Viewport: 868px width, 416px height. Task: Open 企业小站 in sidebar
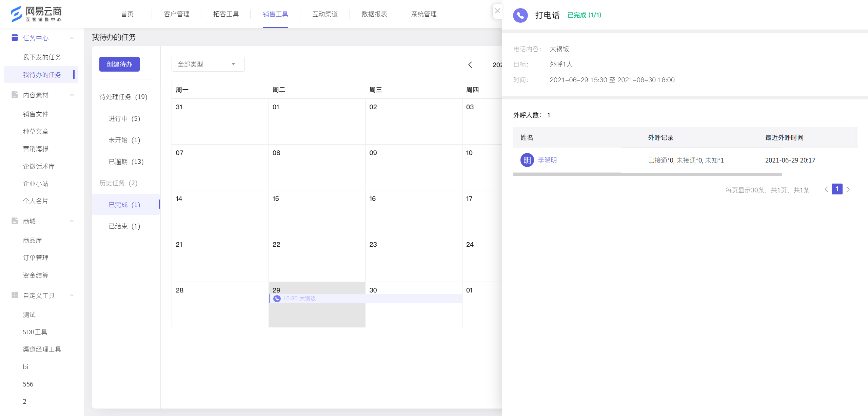point(36,184)
